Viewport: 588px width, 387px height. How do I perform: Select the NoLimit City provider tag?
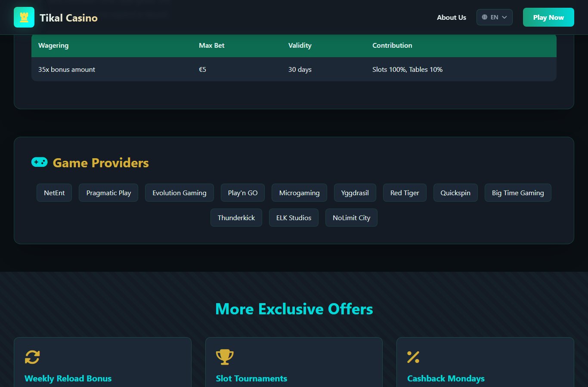click(352, 218)
